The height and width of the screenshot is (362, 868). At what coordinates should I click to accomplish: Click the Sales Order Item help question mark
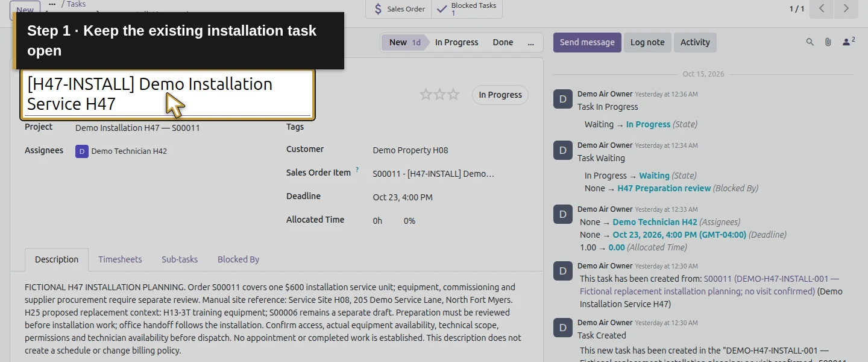357,170
